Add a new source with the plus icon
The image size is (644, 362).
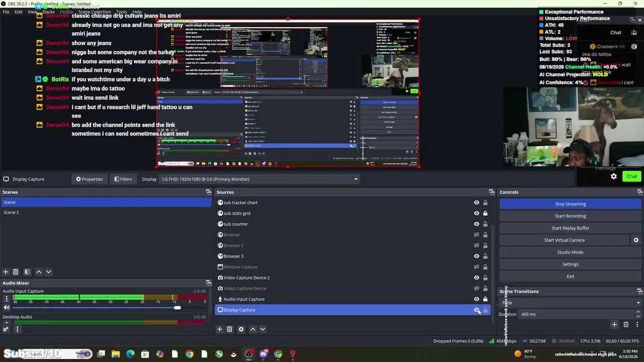pyautogui.click(x=219, y=329)
